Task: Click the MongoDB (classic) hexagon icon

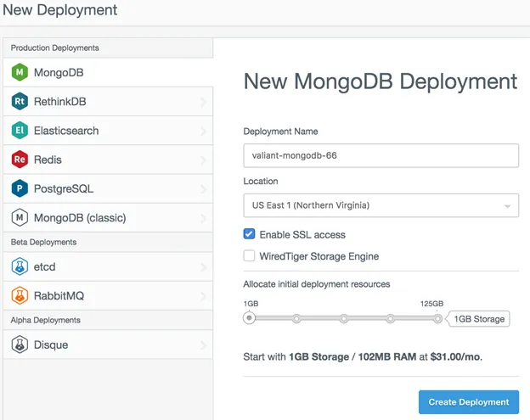Action: [x=20, y=217]
